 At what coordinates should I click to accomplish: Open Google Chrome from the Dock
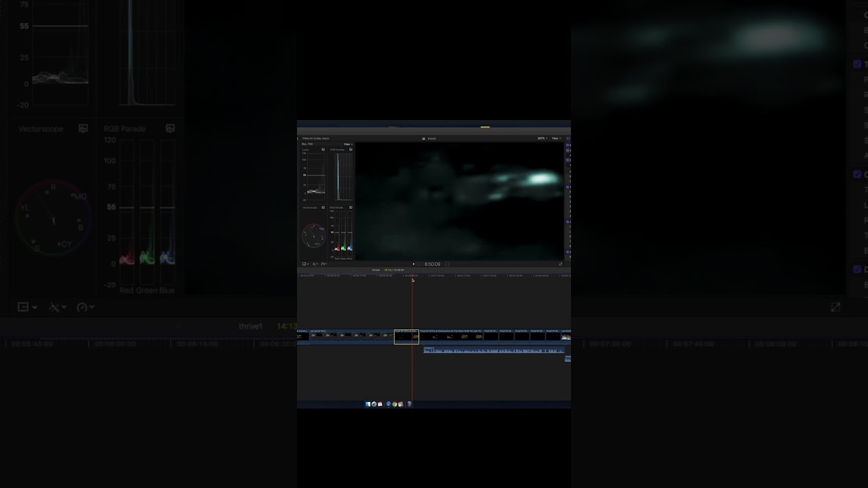coord(395,404)
